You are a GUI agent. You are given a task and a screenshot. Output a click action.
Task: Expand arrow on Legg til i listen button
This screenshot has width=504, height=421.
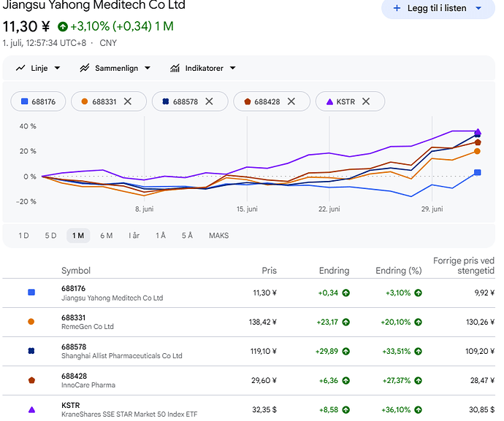click(478, 8)
